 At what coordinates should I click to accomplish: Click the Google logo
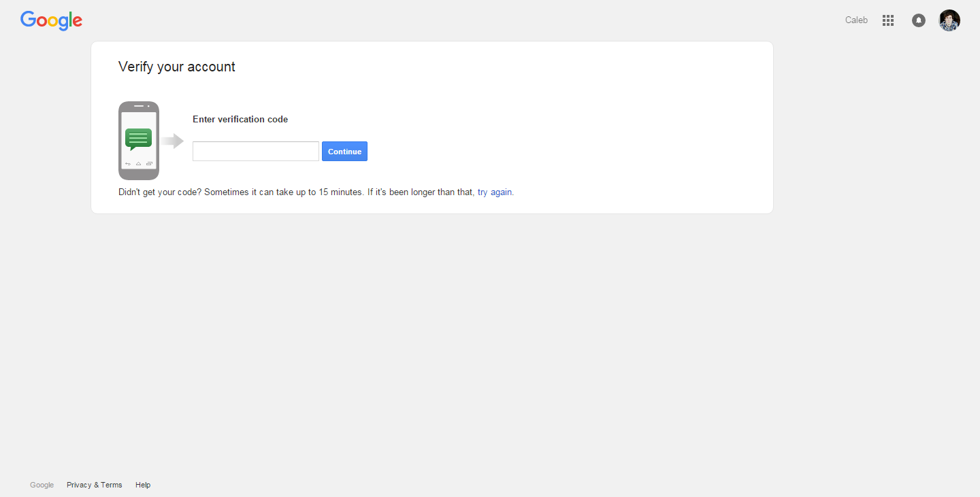click(x=51, y=20)
